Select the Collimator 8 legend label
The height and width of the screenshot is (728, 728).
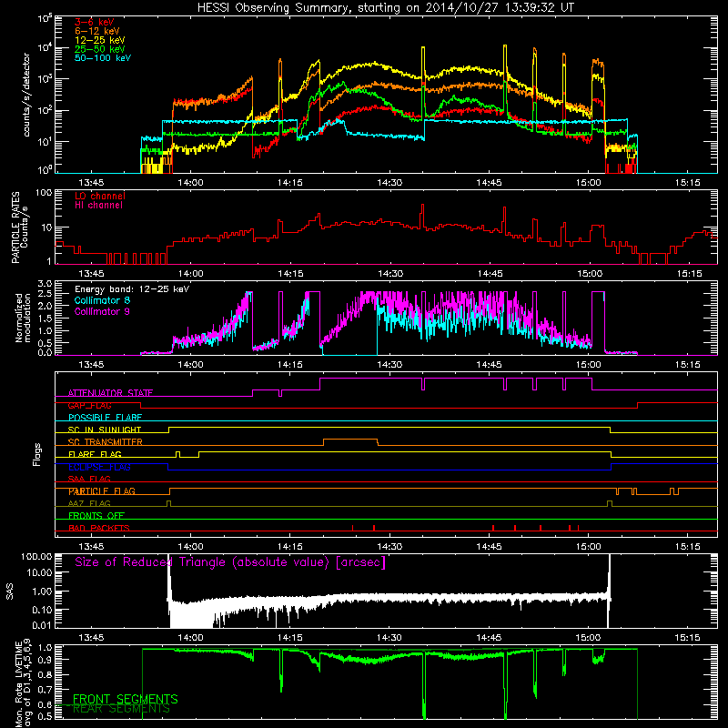[x=102, y=300]
